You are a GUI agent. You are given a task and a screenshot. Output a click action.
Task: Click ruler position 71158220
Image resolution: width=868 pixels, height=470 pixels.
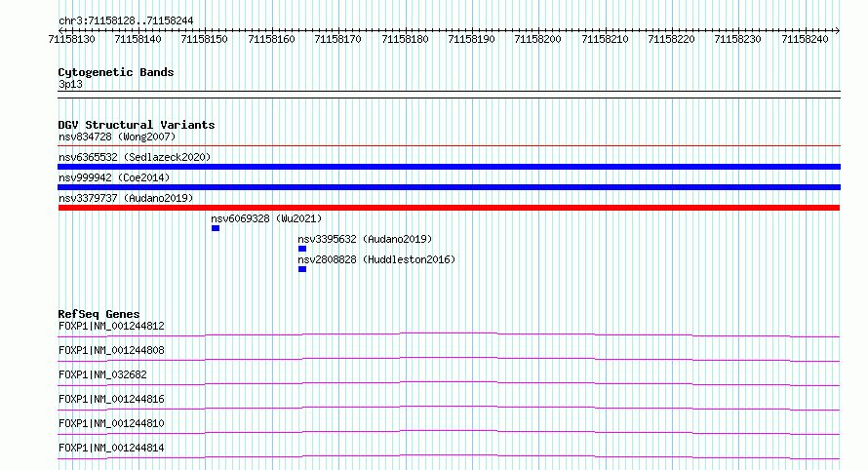[x=671, y=39]
